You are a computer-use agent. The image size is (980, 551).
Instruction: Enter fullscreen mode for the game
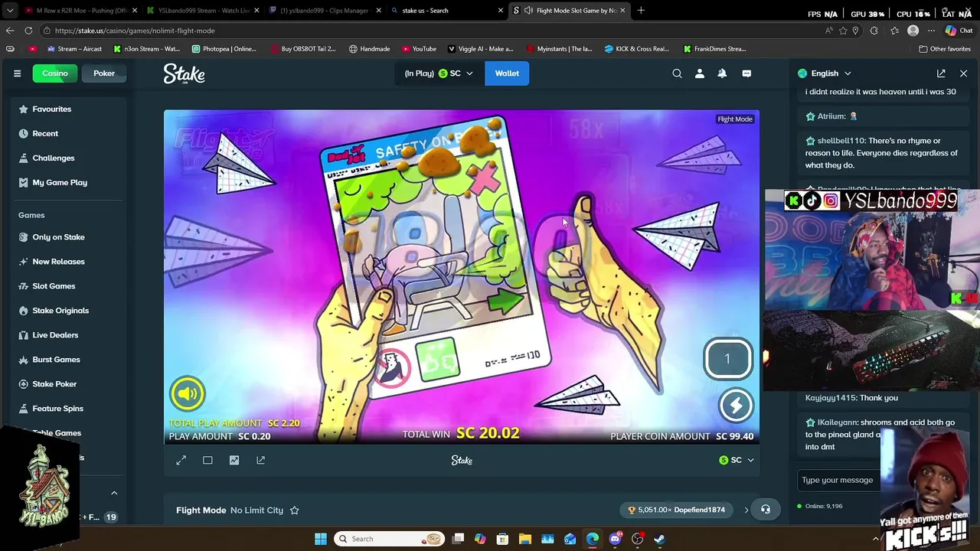(181, 461)
